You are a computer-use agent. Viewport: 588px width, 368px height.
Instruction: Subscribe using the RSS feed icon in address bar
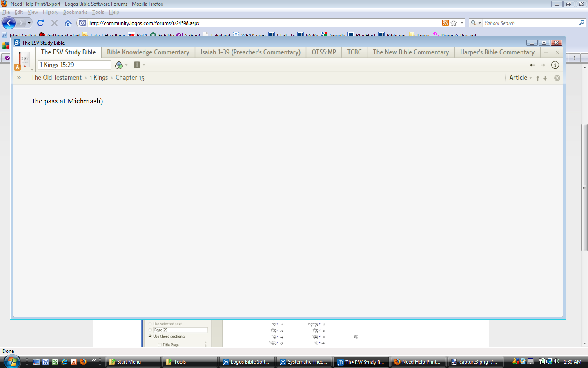tap(445, 23)
